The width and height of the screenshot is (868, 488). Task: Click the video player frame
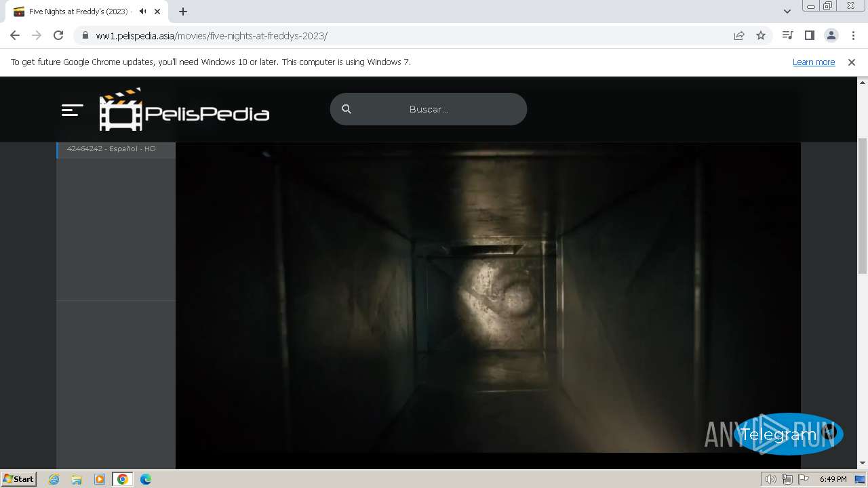pyautogui.click(x=488, y=298)
